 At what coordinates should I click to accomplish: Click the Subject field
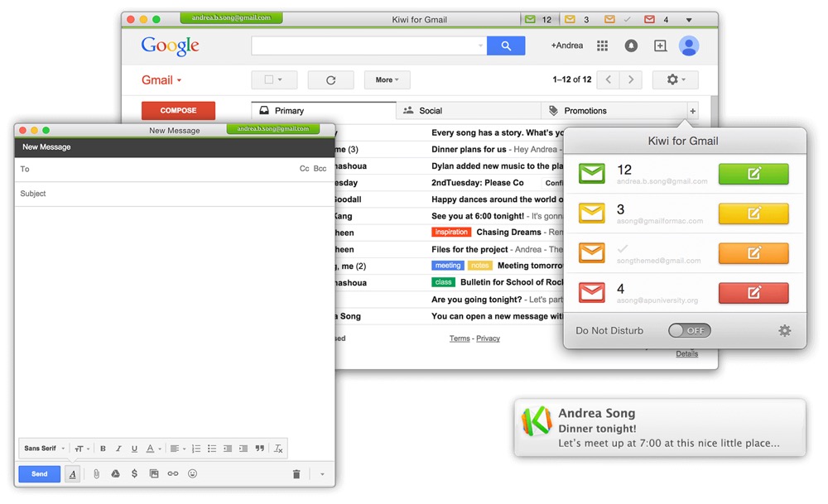pyautogui.click(x=174, y=194)
